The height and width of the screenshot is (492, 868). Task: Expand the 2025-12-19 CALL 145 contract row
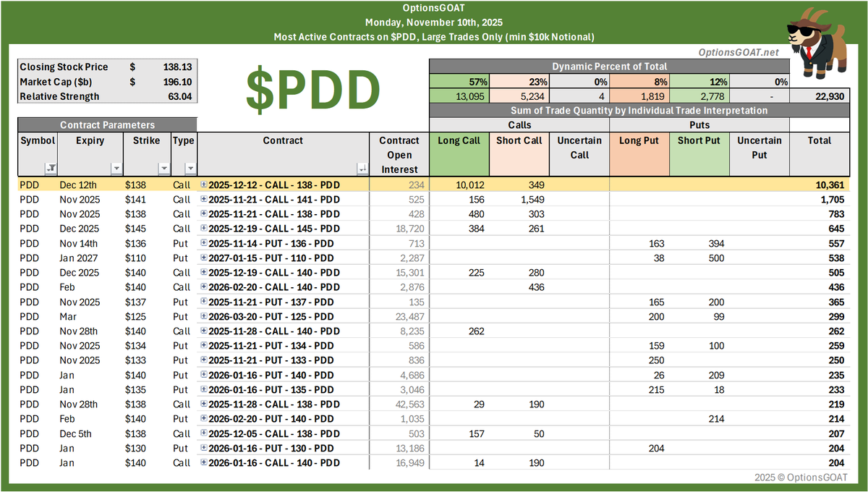(204, 229)
